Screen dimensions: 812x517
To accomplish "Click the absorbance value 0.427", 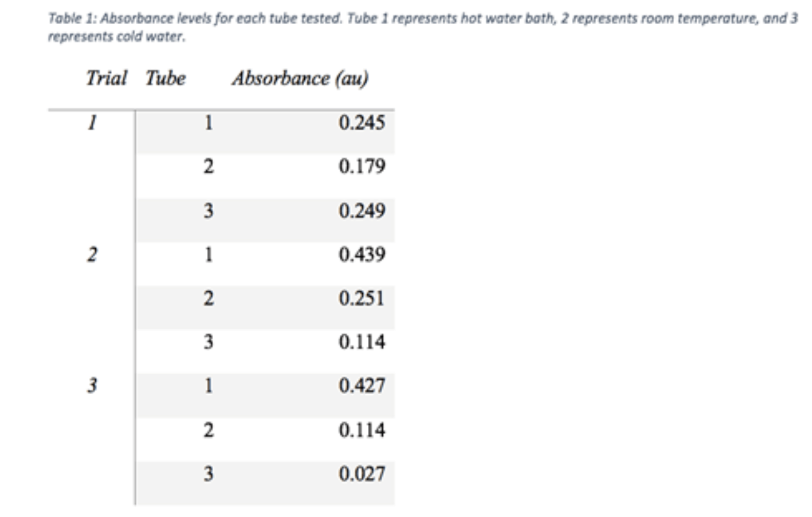I will coord(362,386).
